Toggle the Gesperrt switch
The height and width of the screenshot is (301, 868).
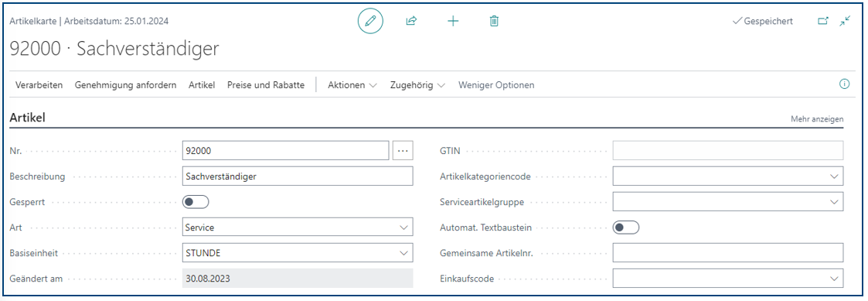(x=196, y=202)
